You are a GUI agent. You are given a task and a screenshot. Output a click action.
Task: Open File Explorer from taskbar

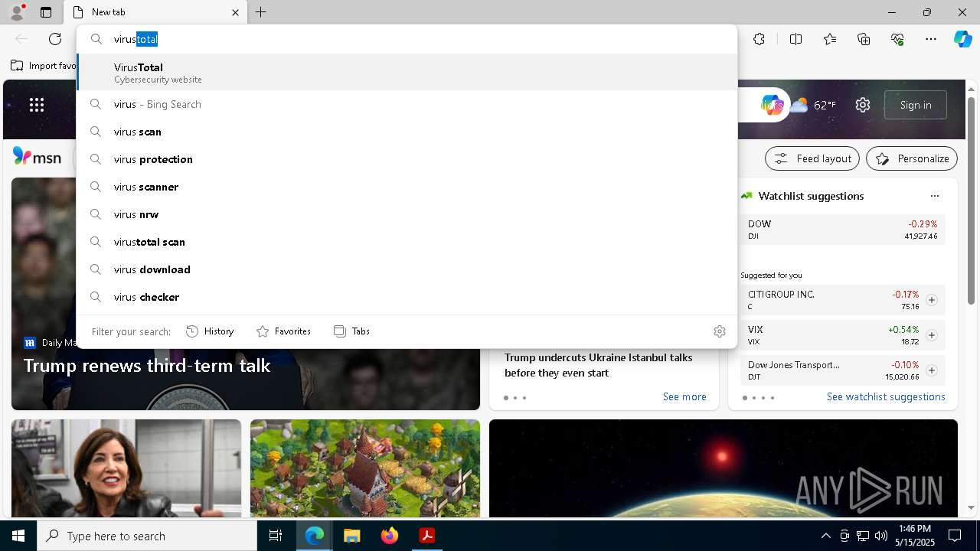click(x=351, y=536)
